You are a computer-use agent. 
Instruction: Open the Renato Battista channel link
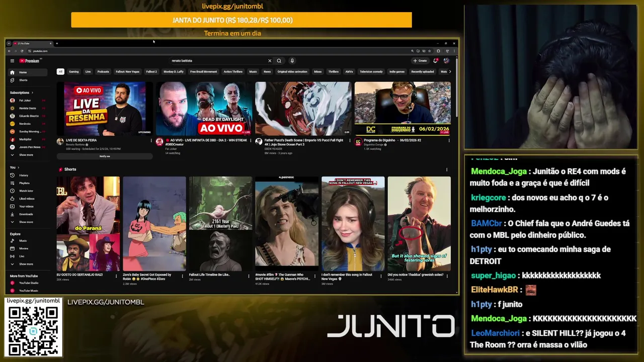pyautogui.click(x=75, y=145)
